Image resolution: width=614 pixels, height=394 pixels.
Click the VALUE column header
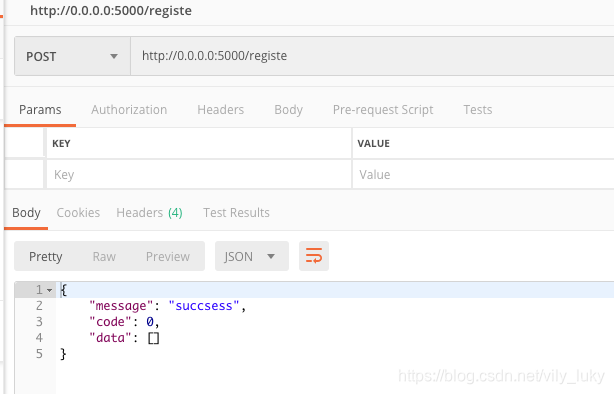(374, 143)
